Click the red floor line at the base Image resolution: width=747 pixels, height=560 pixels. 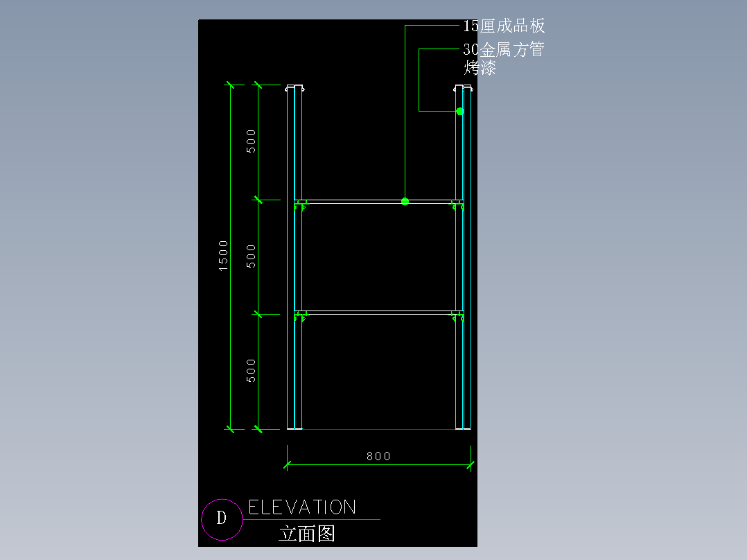coord(379,430)
